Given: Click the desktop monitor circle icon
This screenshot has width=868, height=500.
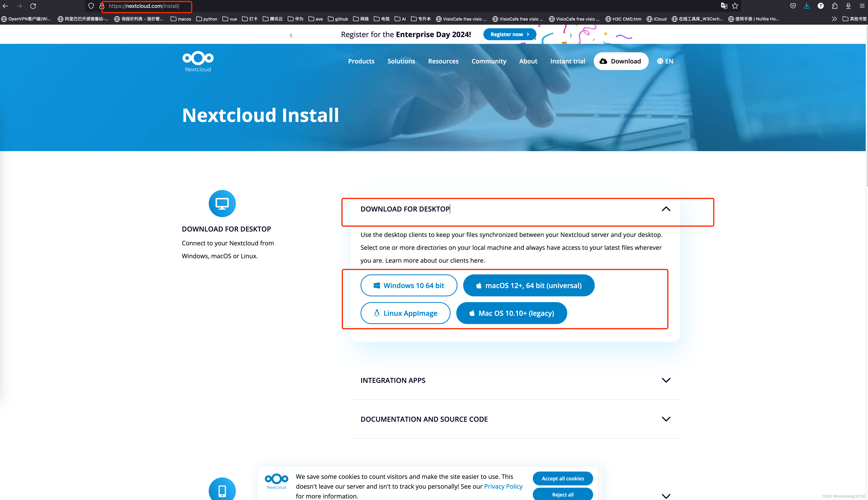Looking at the screenshot, I should point(222,204).
